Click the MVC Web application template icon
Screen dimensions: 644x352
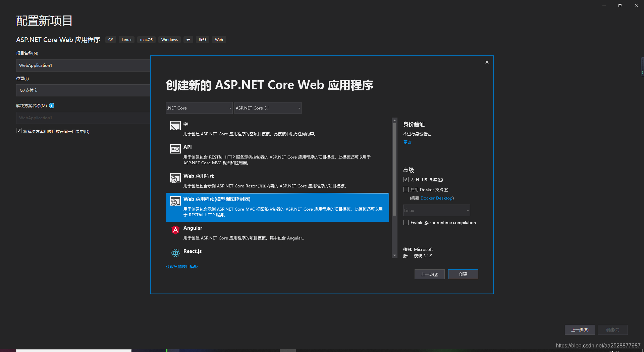coord(175,201)
